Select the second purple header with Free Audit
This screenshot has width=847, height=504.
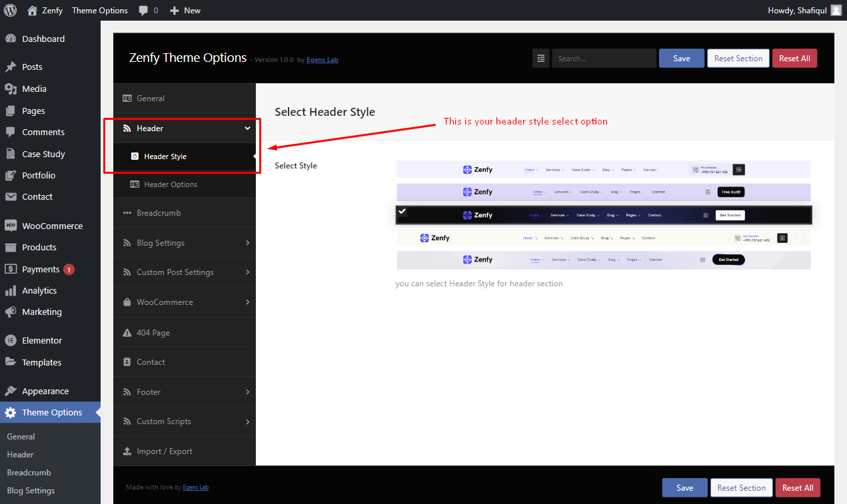(604, 192)
